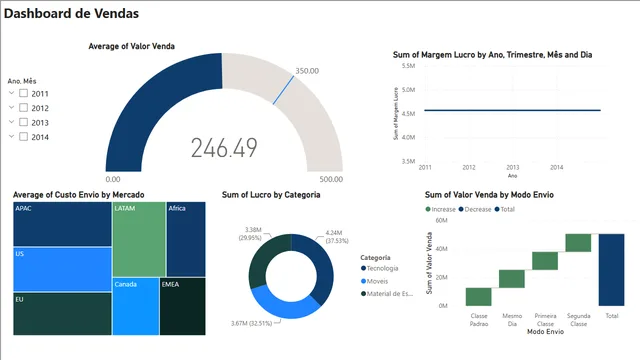Select the Segunda Classe waterfall bar
Viewport: 640px width, 360px height.
(x=578, y=243)
